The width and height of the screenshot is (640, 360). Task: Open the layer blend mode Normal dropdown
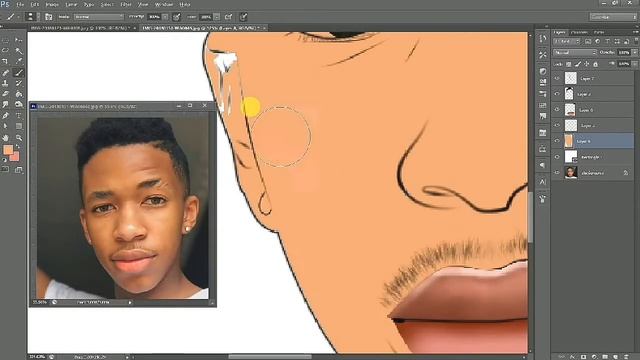click(575, 52)
